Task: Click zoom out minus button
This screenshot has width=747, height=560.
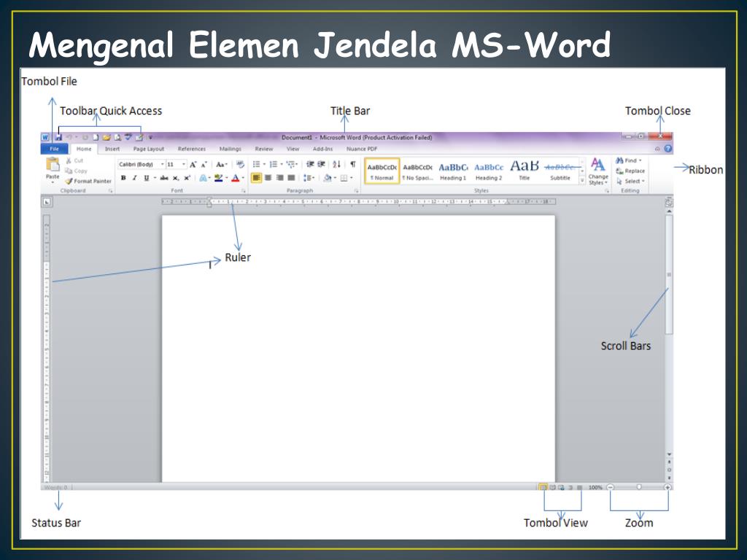Action: (611, 487)
